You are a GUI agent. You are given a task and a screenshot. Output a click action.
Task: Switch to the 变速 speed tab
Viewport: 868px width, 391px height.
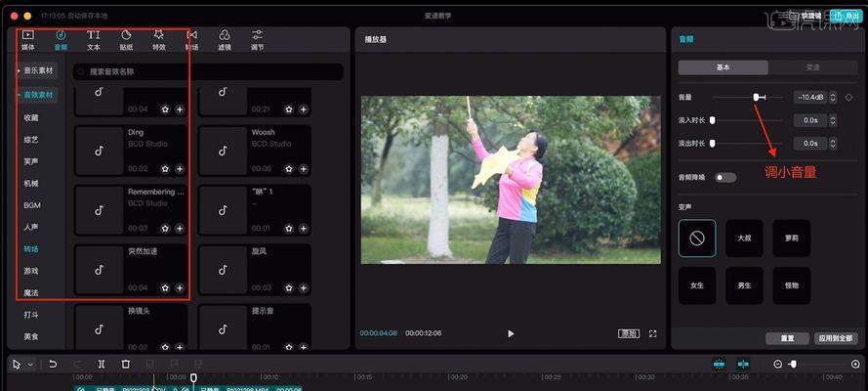click(x=812, y=67)
